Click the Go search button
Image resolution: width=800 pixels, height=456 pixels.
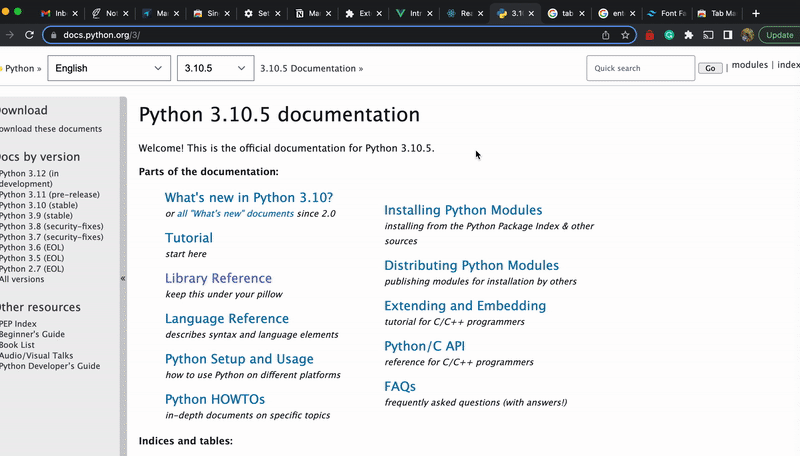click(x=710, y=68)
